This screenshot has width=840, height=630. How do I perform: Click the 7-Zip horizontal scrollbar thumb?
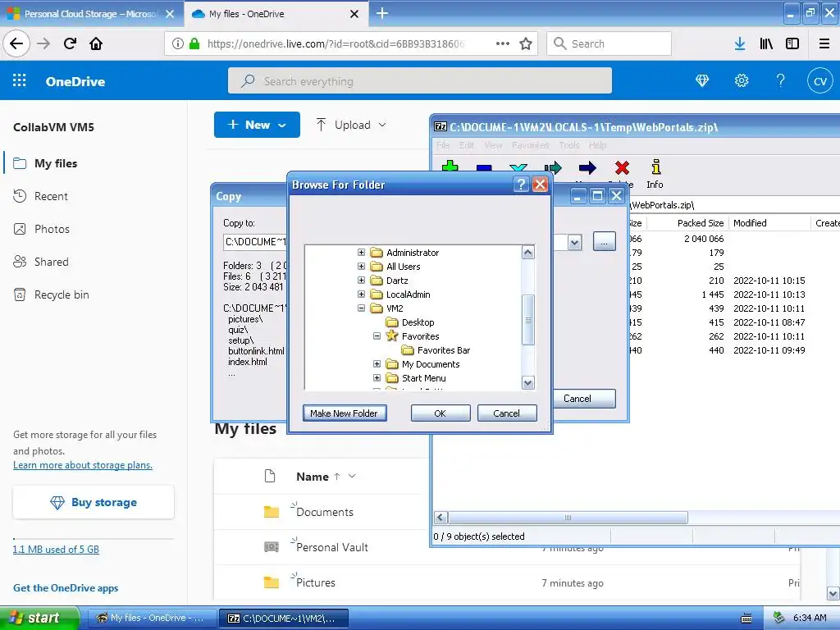(x=568, y=518)
